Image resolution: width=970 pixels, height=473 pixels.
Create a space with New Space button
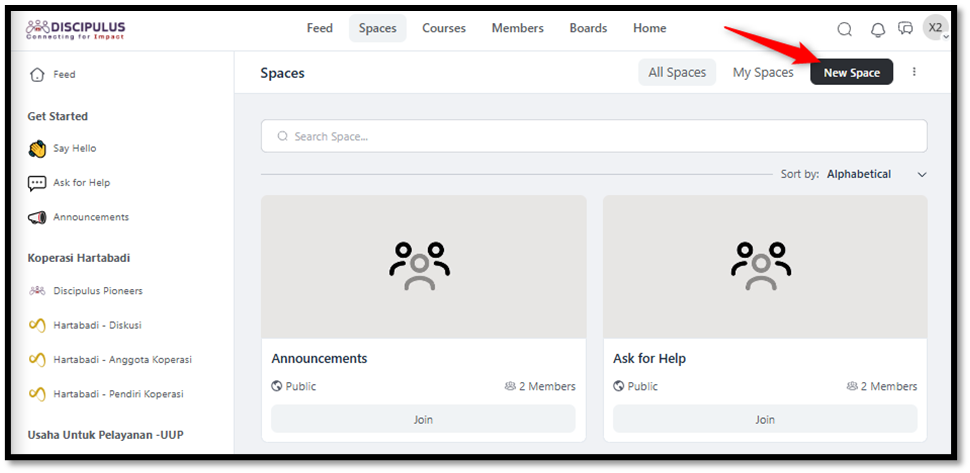click(x=851, y=73)
